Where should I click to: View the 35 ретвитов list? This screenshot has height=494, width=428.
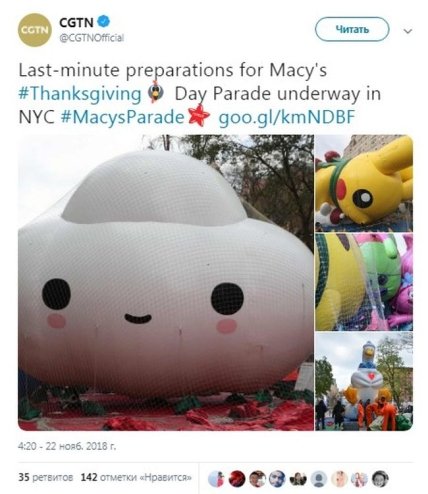[46, 477]
